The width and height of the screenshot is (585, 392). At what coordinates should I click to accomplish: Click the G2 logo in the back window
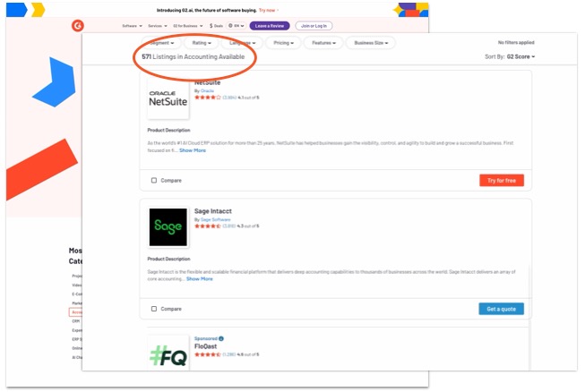point(78,26)
